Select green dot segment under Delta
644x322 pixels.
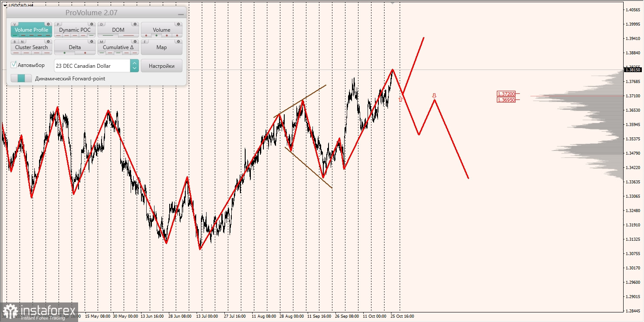coord(65,53)
